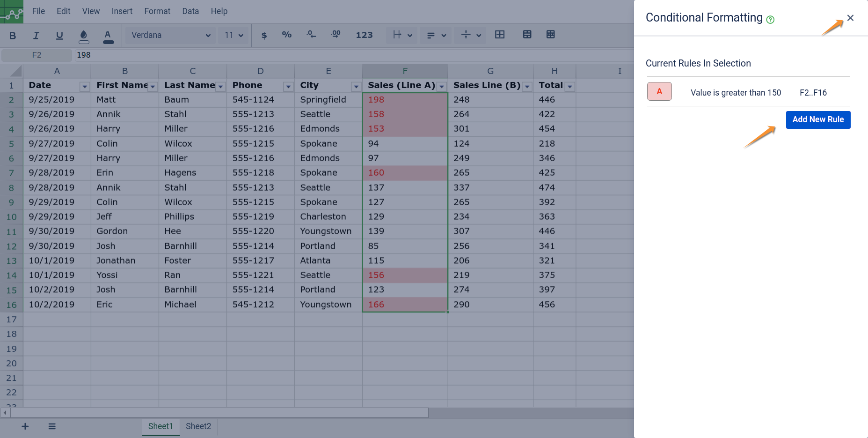
Task: Open the conditional formatting help icon
Action: [770, 20]
